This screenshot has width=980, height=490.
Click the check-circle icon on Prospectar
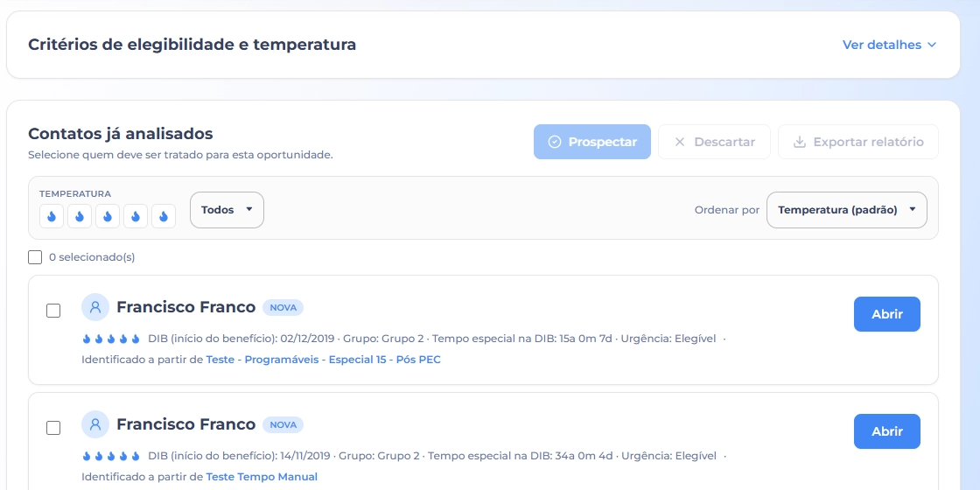555,142
